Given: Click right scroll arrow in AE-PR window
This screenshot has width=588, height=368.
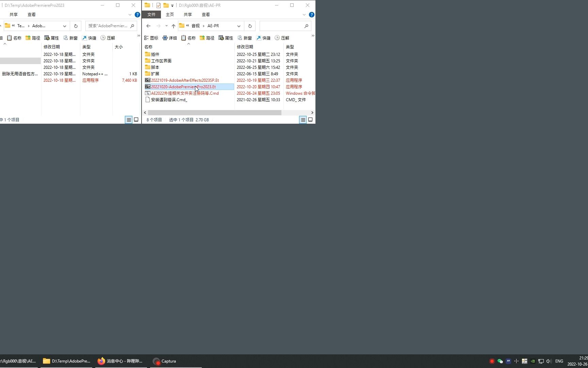Looking at the screenshot, I should (x=312, y=112).
